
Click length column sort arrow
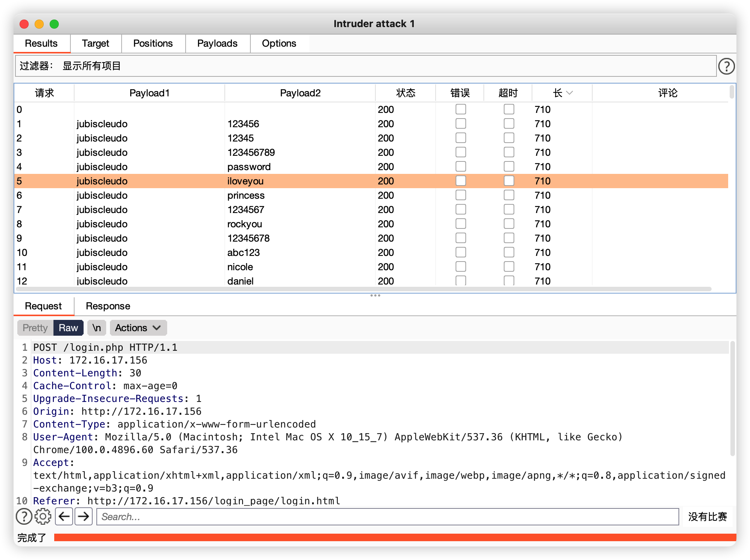pos(569,93)
